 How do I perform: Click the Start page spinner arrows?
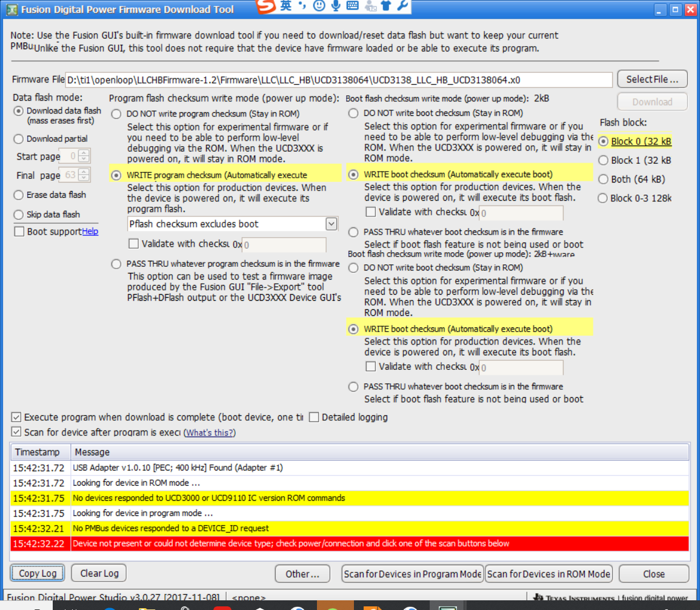click(x=84, y=156)
